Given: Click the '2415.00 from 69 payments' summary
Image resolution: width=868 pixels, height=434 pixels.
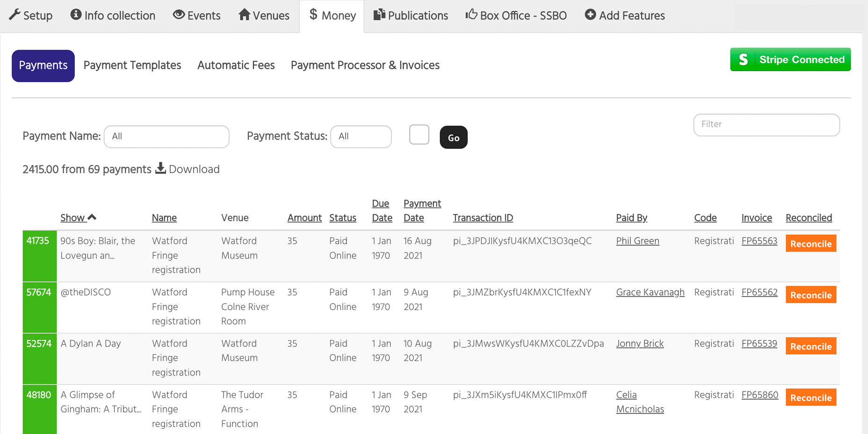Looking at the screenshot, I should (87, 169).
